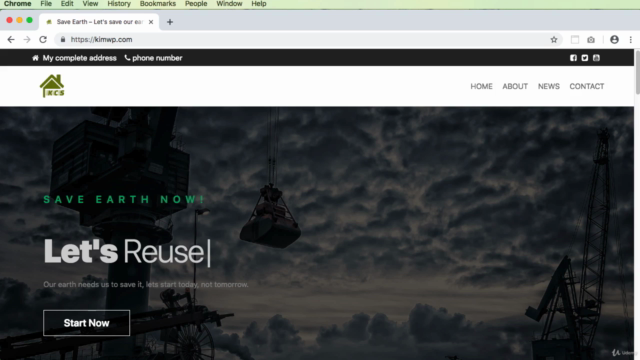Screen dimensions: 640x360
Task: Open the NEWS nav link
Action: click(x=549, y=87)
